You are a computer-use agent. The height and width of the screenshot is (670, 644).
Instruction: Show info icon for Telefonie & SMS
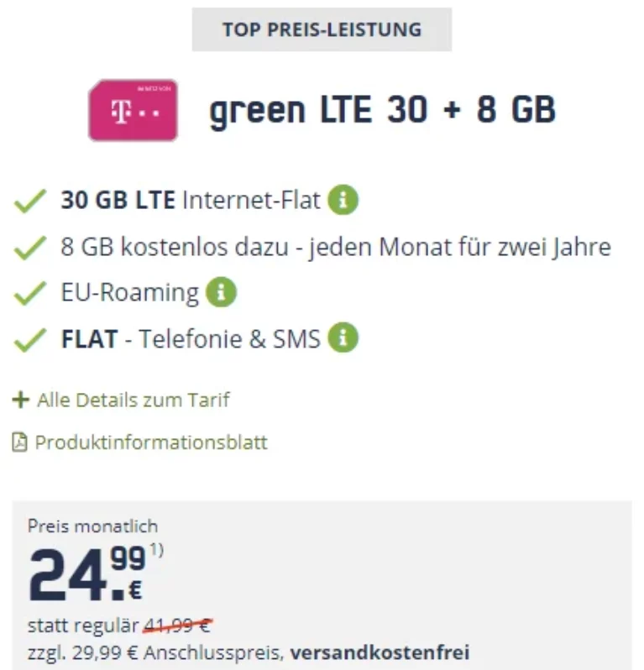(343, 338)
